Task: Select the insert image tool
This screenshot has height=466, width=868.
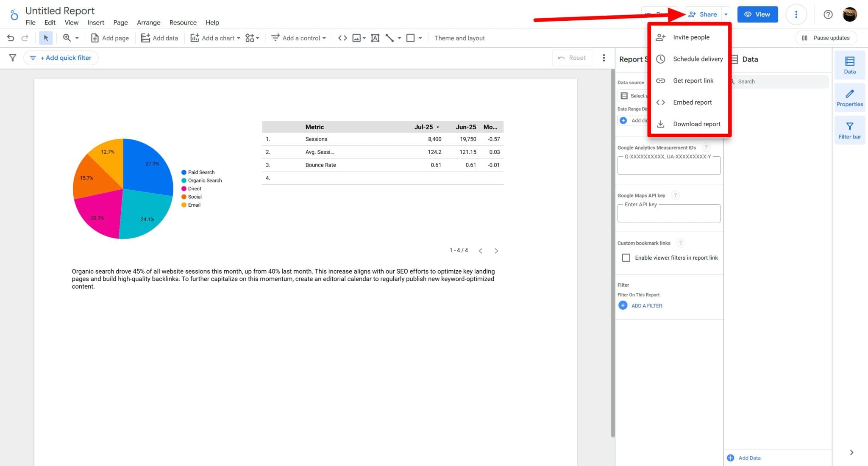Action: click(x=356, y=38)
